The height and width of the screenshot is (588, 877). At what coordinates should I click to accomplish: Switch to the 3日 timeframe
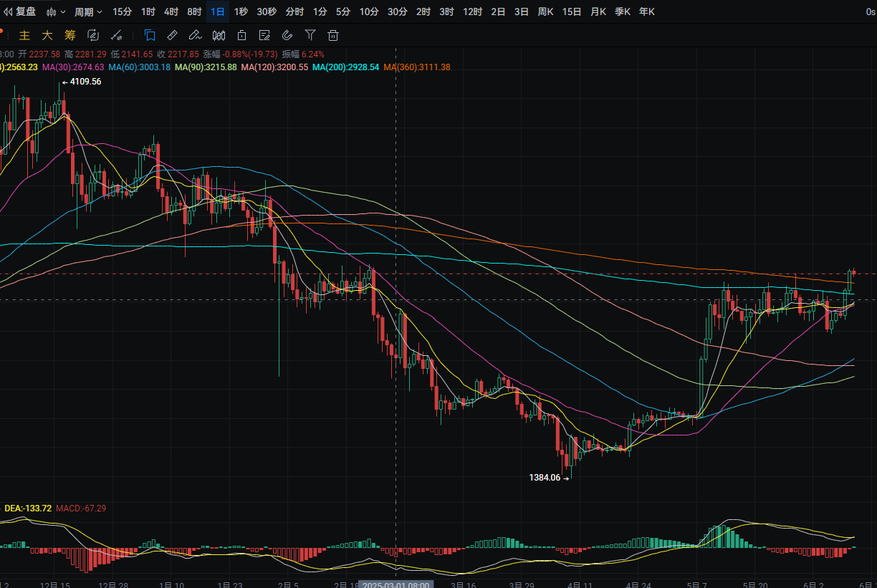point(522,11)
